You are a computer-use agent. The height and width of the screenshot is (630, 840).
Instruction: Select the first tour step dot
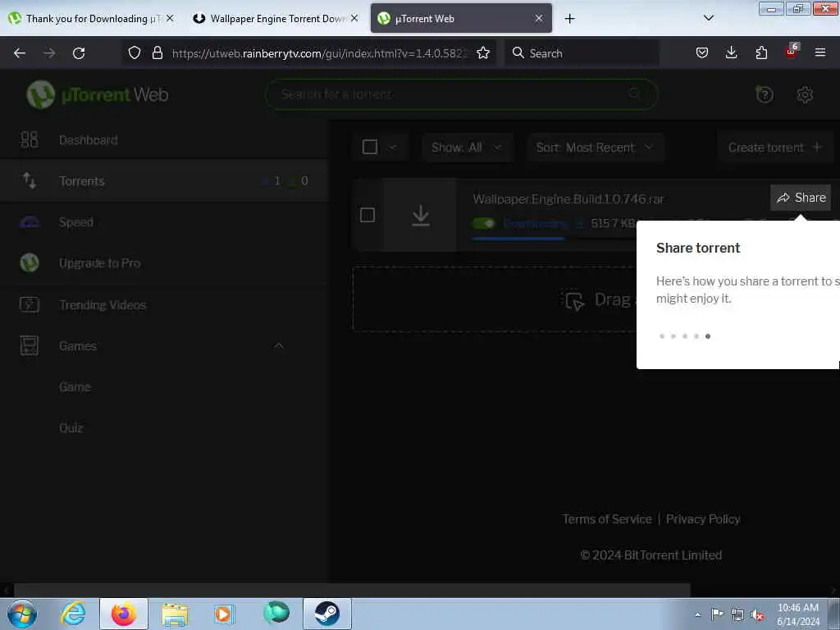662,336
